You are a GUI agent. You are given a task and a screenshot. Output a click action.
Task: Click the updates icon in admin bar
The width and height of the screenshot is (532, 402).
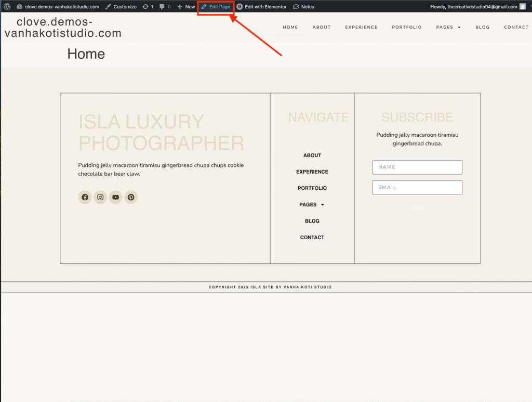click(x=146, y=7)
